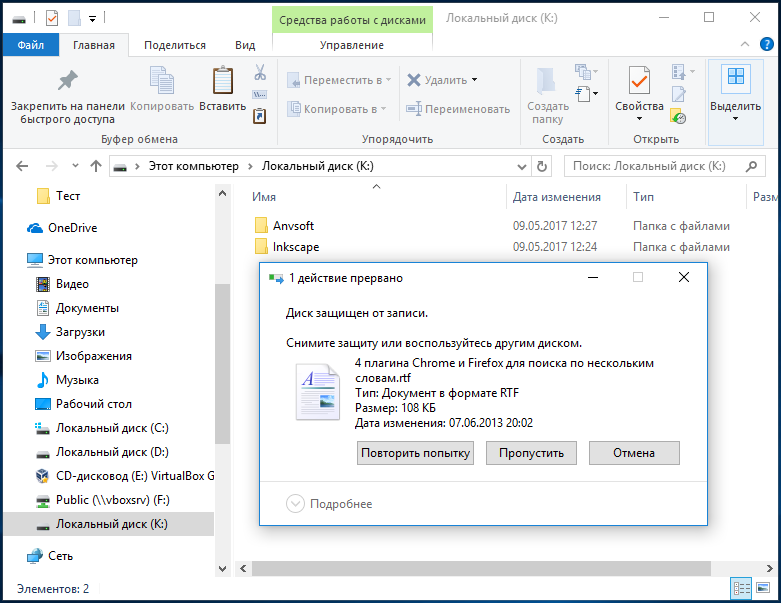Click navigation pane vertical scrollbar
781x603 pixels.
(x=222, y=363)
